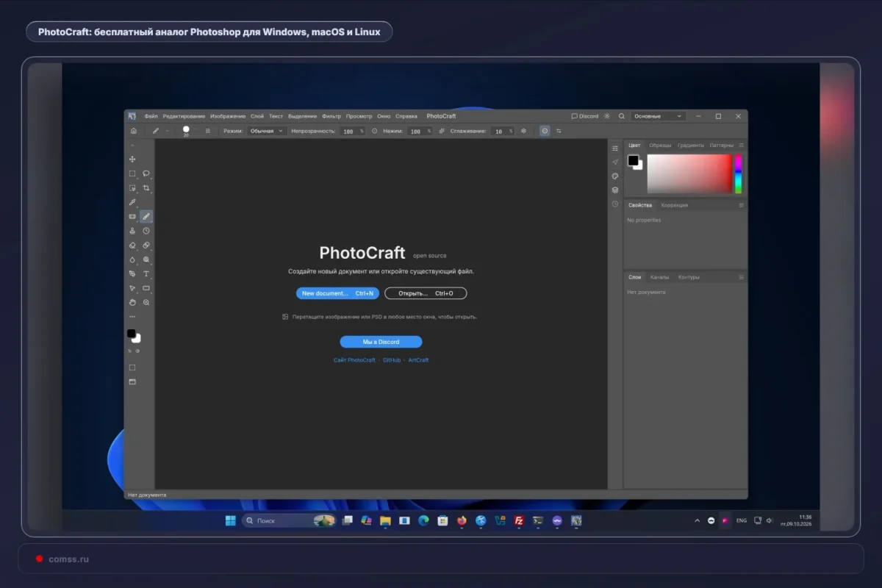Click foreground black swatch in Цвет panel
This screenshot has height=588, width=882.
point(633,160)
